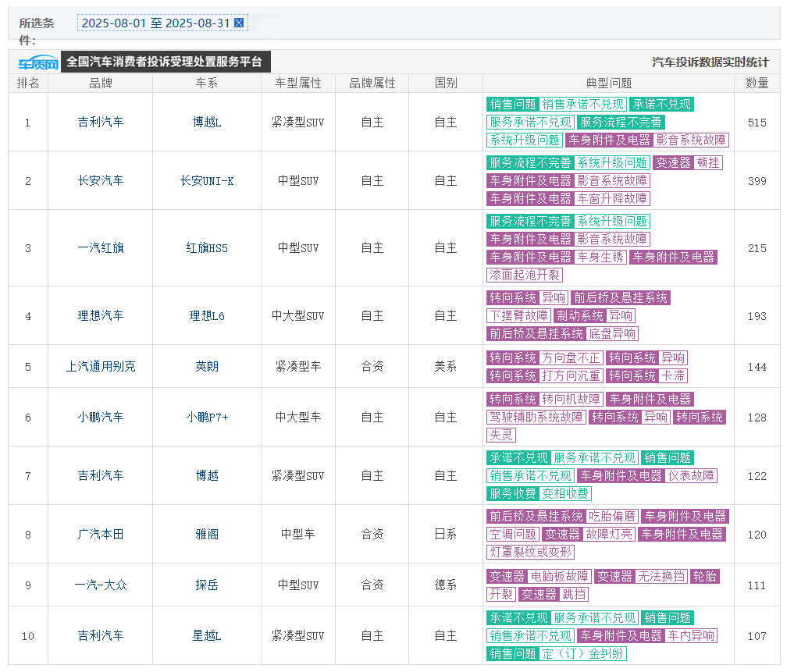Open the 吉利汽车 brand link in row 10
This screenshot has height=672, width=787.
(101, 636)
